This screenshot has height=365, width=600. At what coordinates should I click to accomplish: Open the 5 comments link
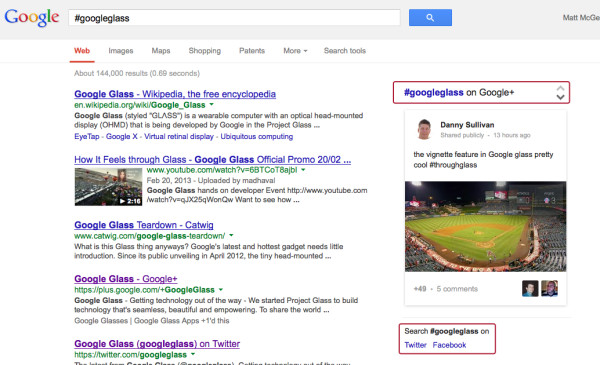(457, 289)
